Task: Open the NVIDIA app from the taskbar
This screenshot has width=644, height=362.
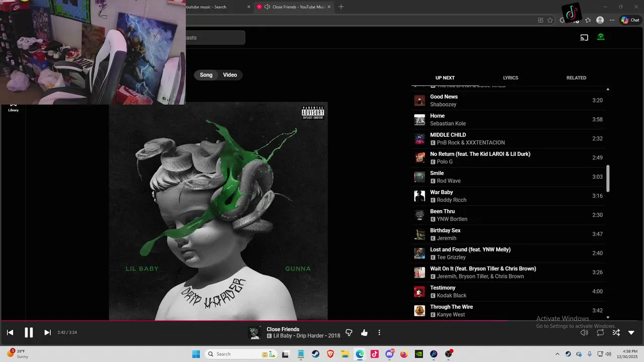Action: (419, 354)
